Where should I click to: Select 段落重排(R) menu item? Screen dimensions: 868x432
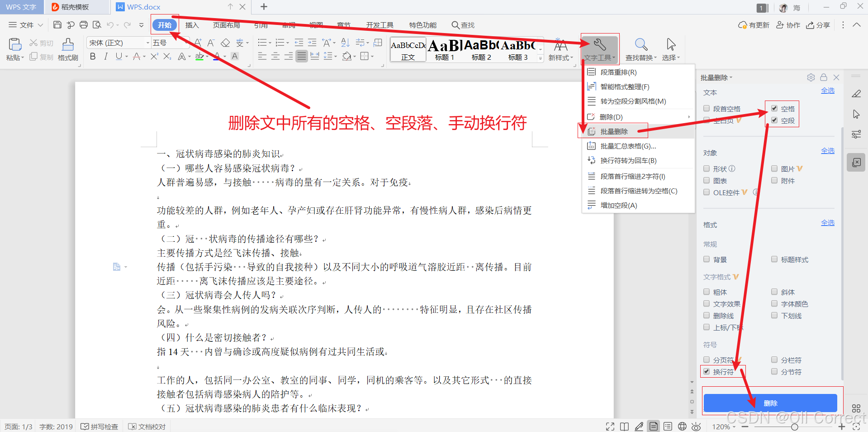point(638,72)
